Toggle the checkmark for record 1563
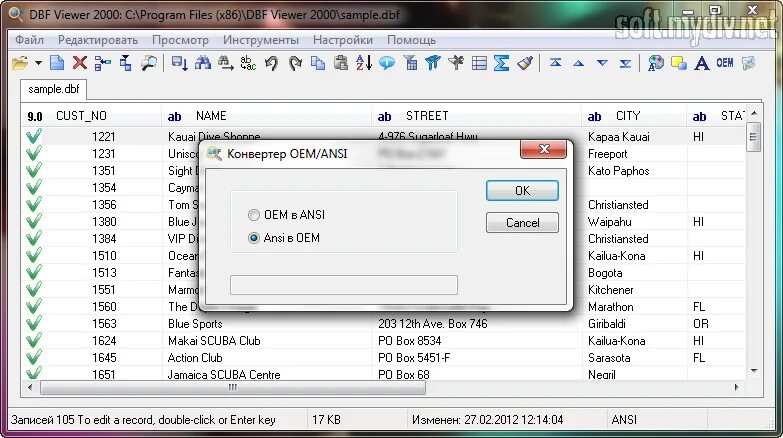 pyautogui.click(x=34, y=323)
